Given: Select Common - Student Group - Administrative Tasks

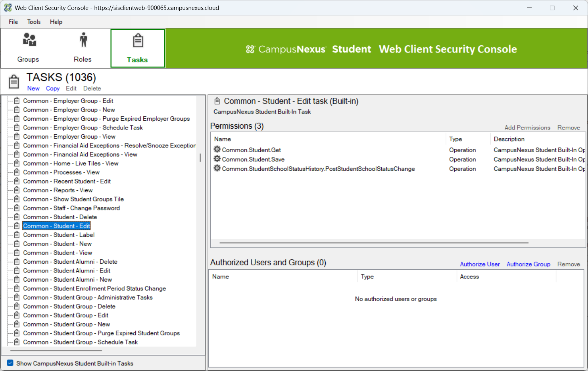Looking at the screenshot, I should (x=88, y=297).
